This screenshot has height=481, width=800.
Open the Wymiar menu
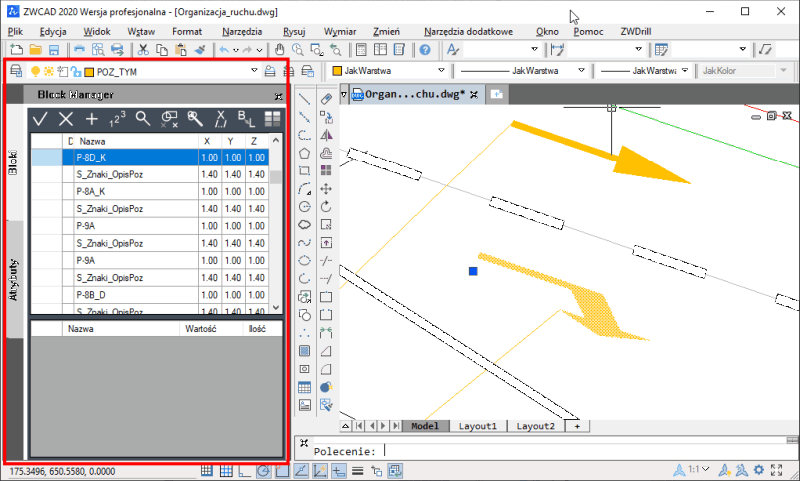pyautogui.click(x=340, y=32)
